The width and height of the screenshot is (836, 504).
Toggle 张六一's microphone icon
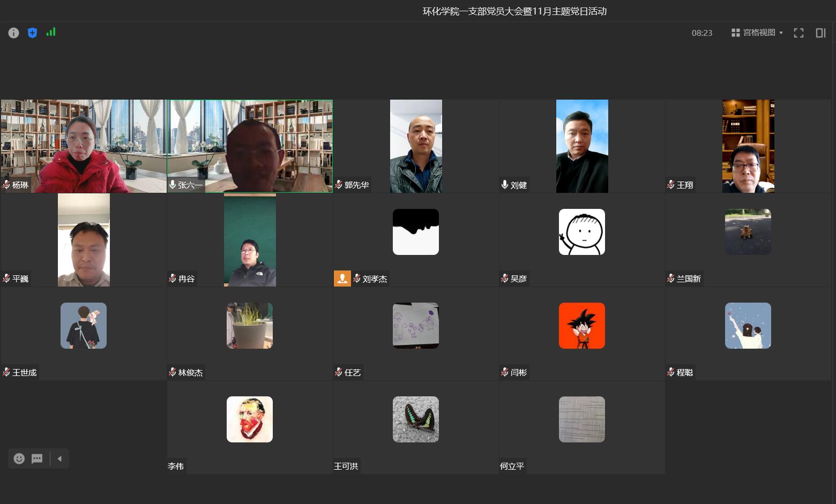(173, 185)
